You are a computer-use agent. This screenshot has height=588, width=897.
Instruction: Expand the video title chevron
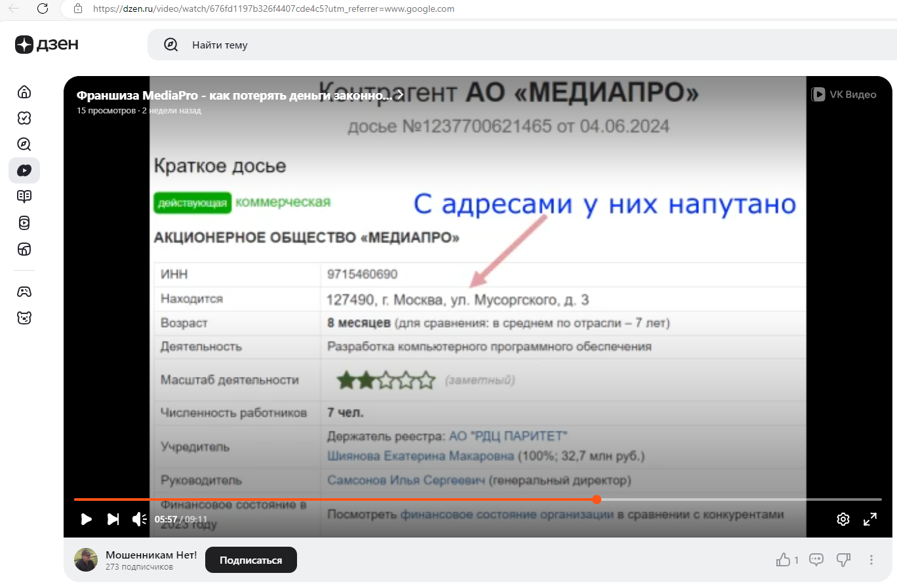[399, 95]
